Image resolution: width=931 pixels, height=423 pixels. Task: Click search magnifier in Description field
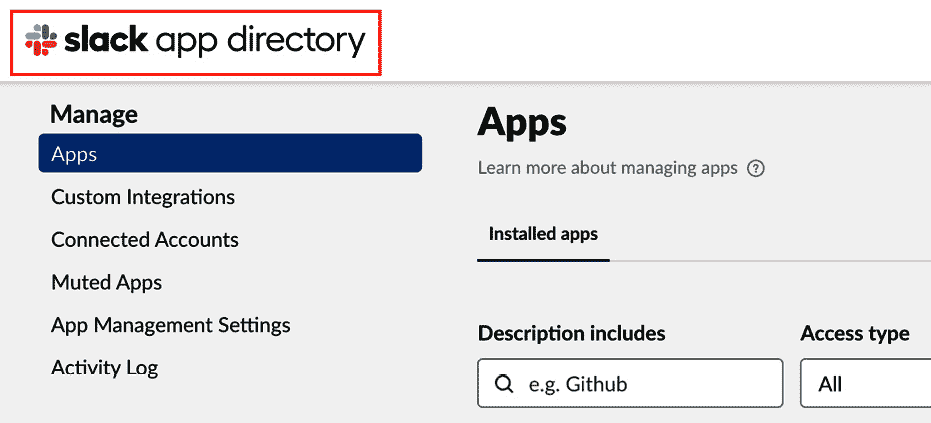(504, 384)
